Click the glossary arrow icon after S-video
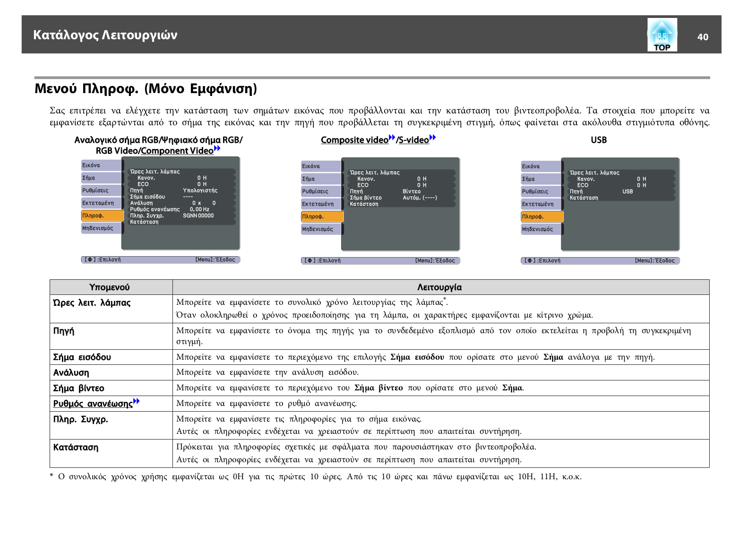The width and height of the screenshot is (756, 535). click(x=432, y=138)
